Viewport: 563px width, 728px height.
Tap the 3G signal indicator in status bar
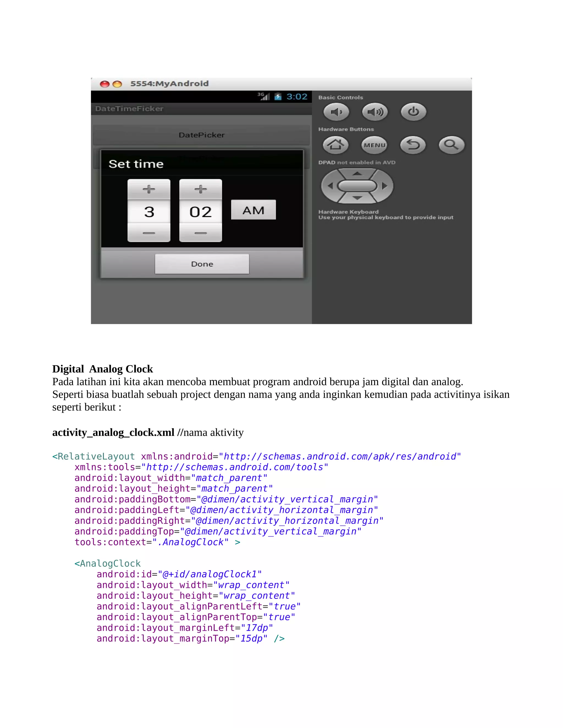pyautogui.click(x=263, y=96)
